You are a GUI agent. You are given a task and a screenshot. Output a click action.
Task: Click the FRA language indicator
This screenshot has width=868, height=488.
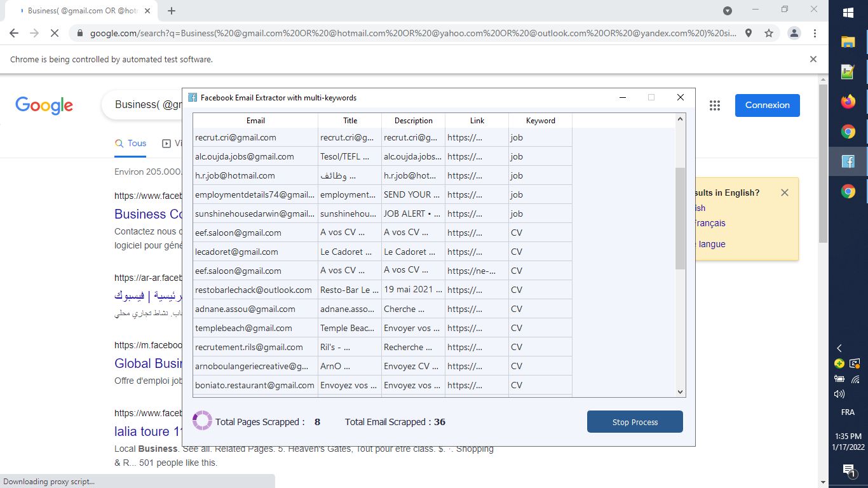tap(848, 412)
